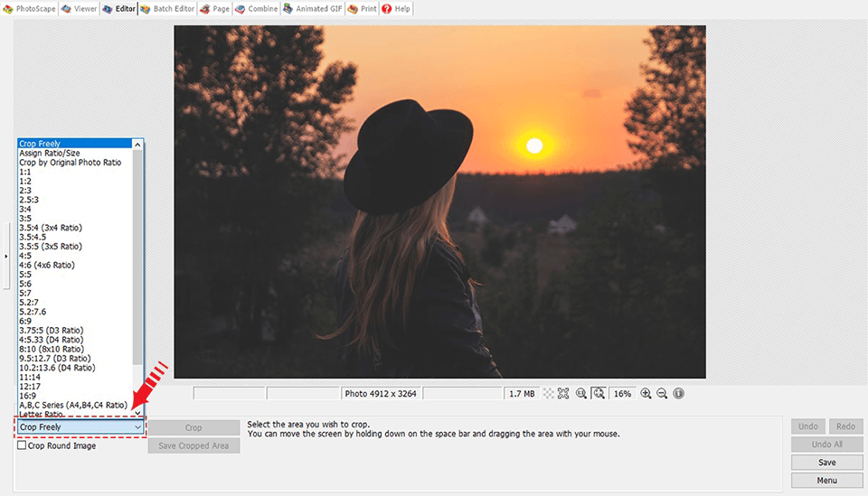Select the 12:17 ratio entry

[x=75, y=387]
